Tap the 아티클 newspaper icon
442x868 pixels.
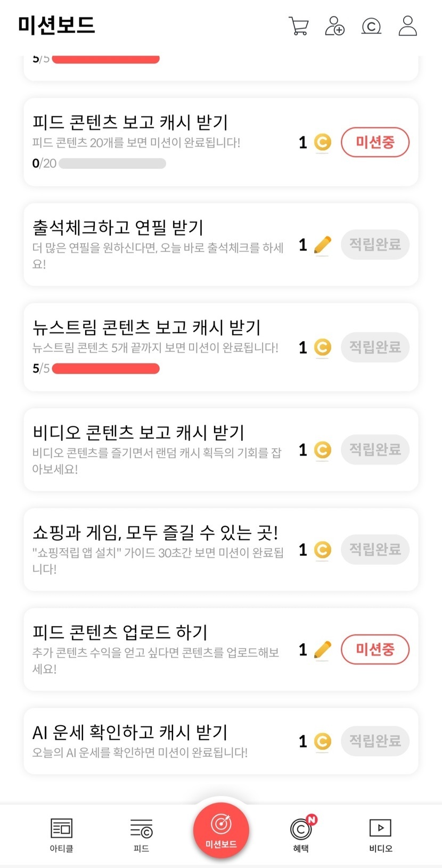[61, 829]
